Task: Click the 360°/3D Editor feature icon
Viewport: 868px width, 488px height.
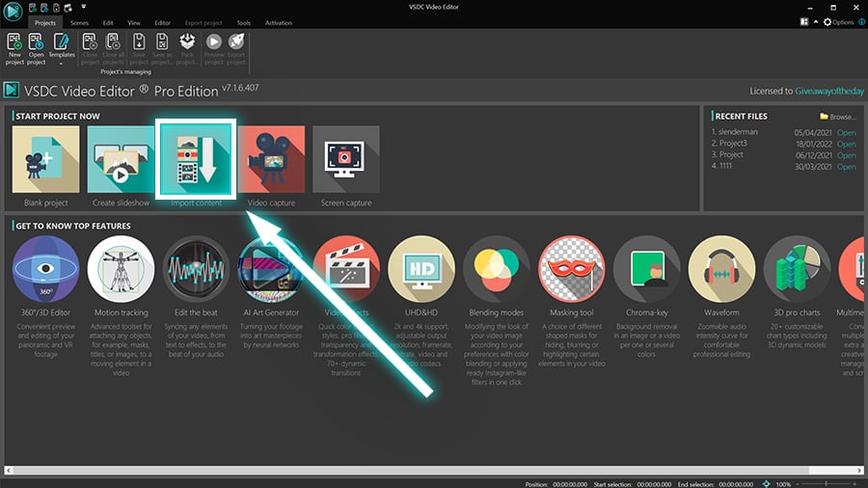Action: [x=45, y=269]
